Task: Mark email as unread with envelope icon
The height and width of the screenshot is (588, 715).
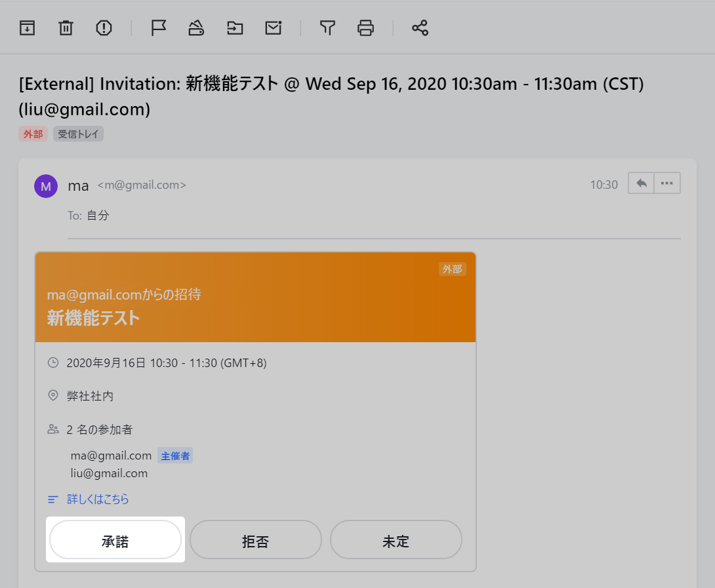Action: coord(273,28)
